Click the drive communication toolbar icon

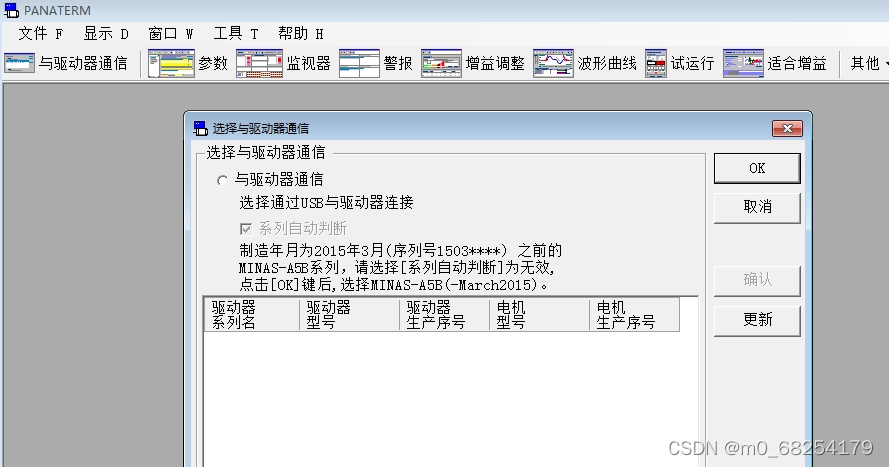click(x=19, y=63)
